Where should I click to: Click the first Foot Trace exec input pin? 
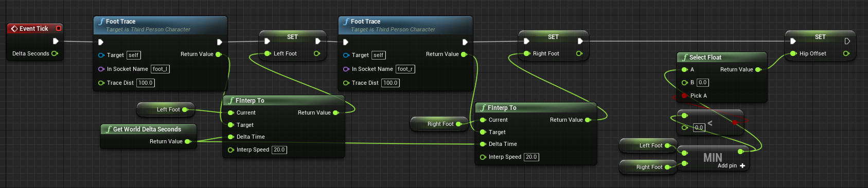[x=100, y=42]
